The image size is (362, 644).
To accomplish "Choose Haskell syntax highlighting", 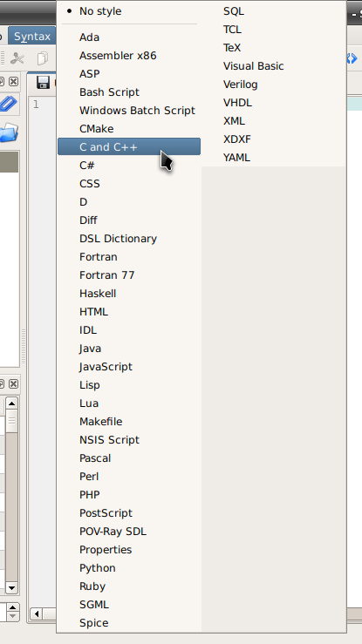I will (129, 294).
